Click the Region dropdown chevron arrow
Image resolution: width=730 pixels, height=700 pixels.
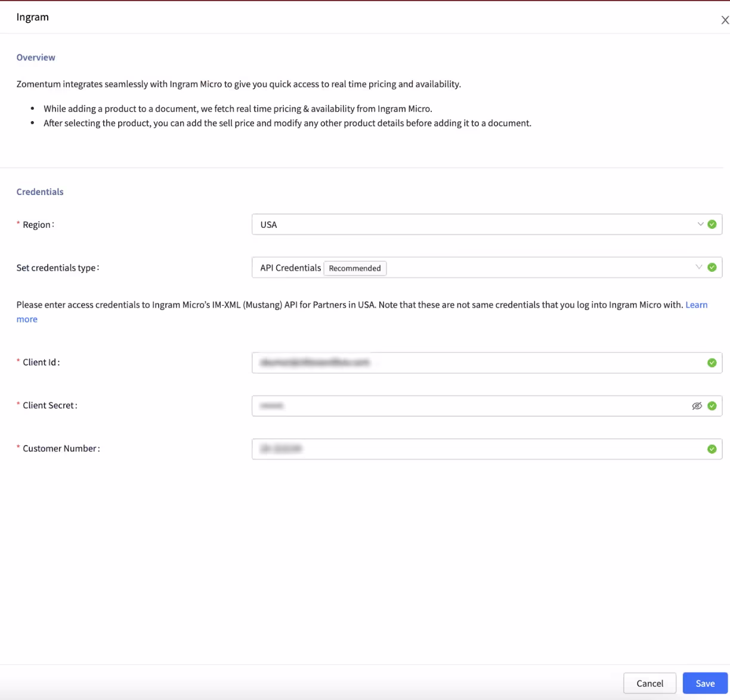coord(700,224)
